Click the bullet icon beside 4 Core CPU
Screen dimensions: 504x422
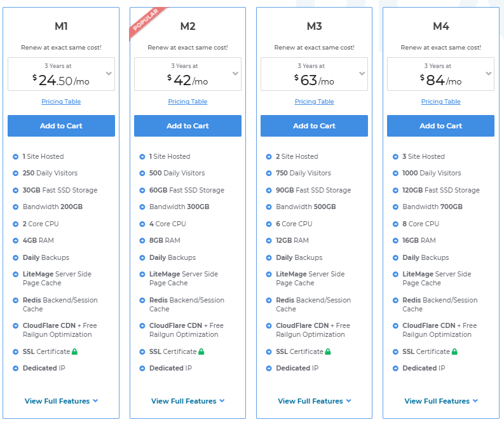(x=142, y=224)
